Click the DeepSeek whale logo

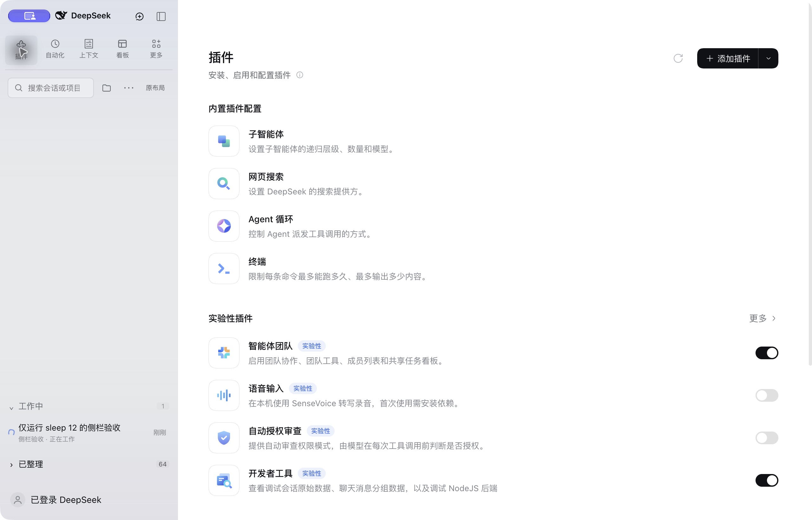click(x=61, y=16)
